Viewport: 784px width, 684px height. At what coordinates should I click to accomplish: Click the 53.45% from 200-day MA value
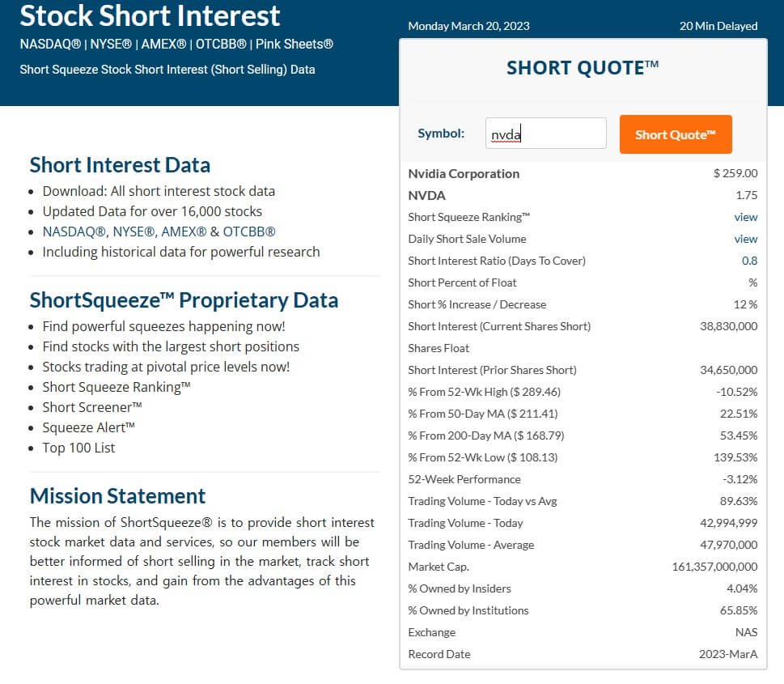click(739, 435)
